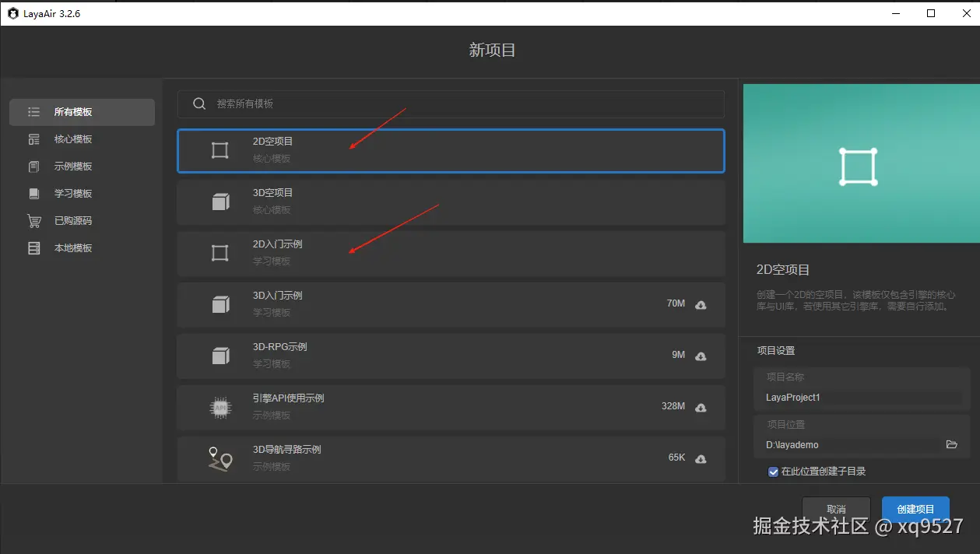The width and height of the screenshot is (980, 554).
Task: Click the 65K size label
Action: [x=676, y=458]
